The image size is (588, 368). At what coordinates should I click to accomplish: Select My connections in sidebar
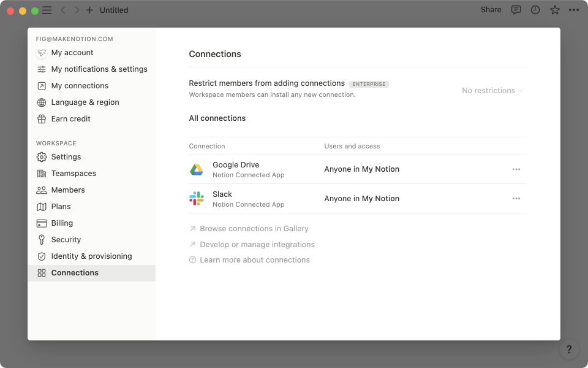[x=80, y=86]
